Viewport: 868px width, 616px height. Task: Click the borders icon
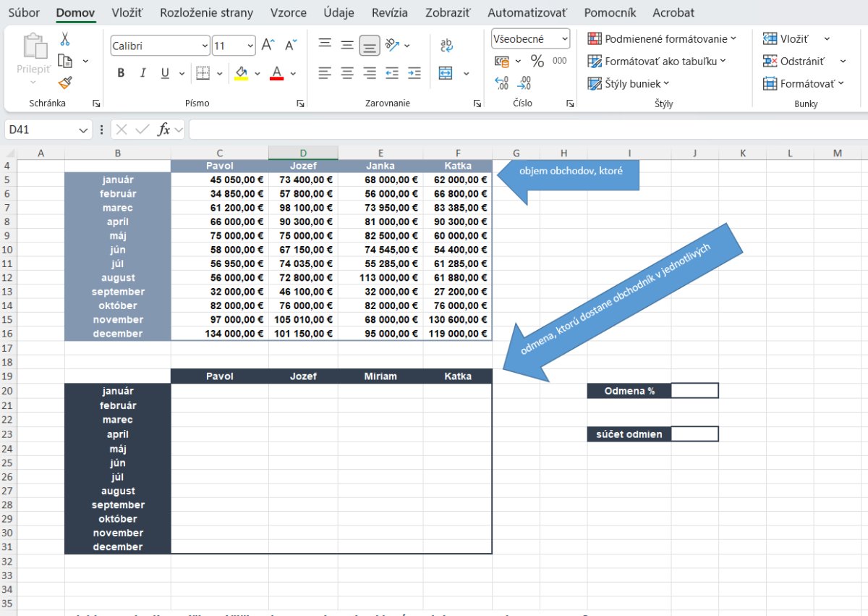pyautogui.click(x=203, y=73)
